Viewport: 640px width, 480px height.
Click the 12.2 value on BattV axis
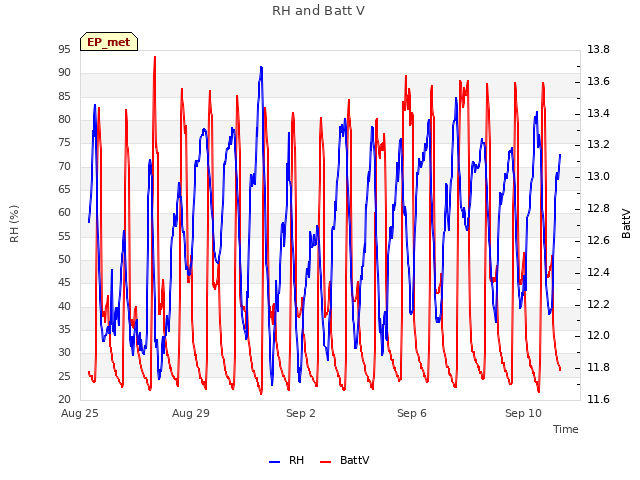coord(598,304)
